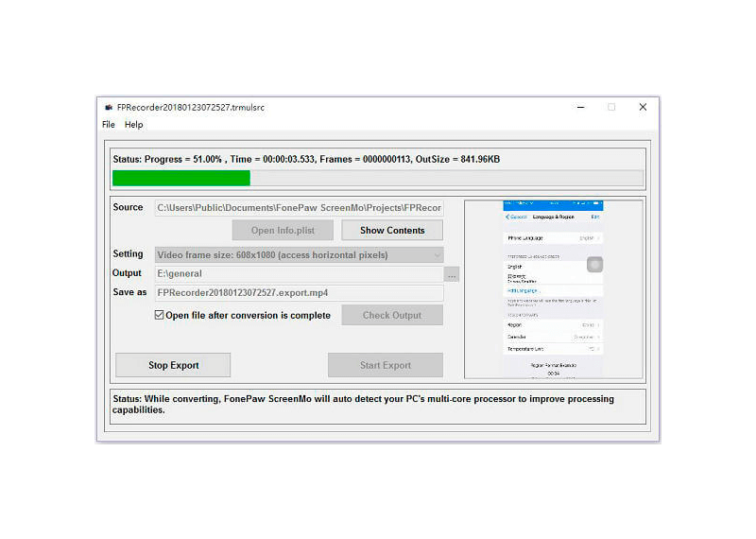Toggle Open file after conversion checkbox
Viewport: 756px width, 539px height.
(159, 315)
